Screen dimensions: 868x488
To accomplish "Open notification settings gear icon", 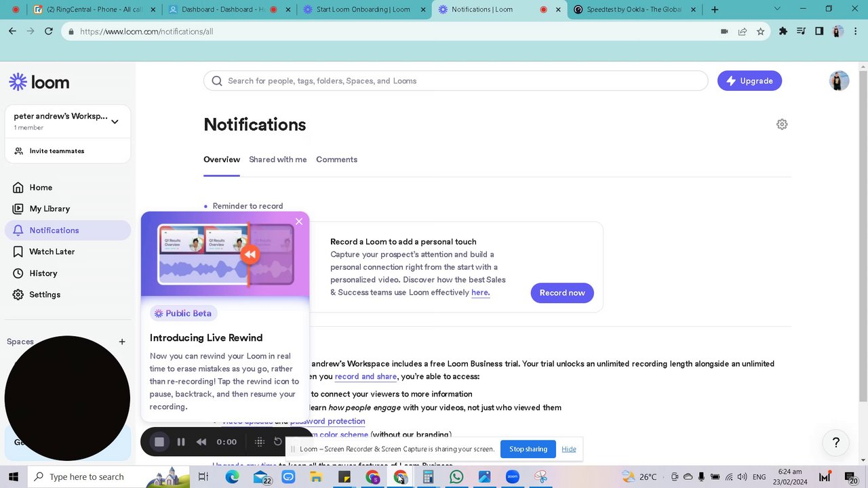I will point(782,124).
